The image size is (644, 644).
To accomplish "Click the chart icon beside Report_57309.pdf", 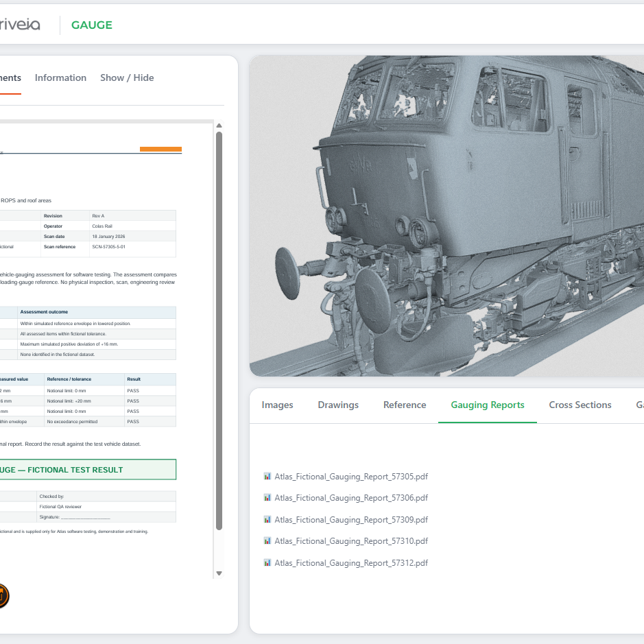I will tap(267, 519).
